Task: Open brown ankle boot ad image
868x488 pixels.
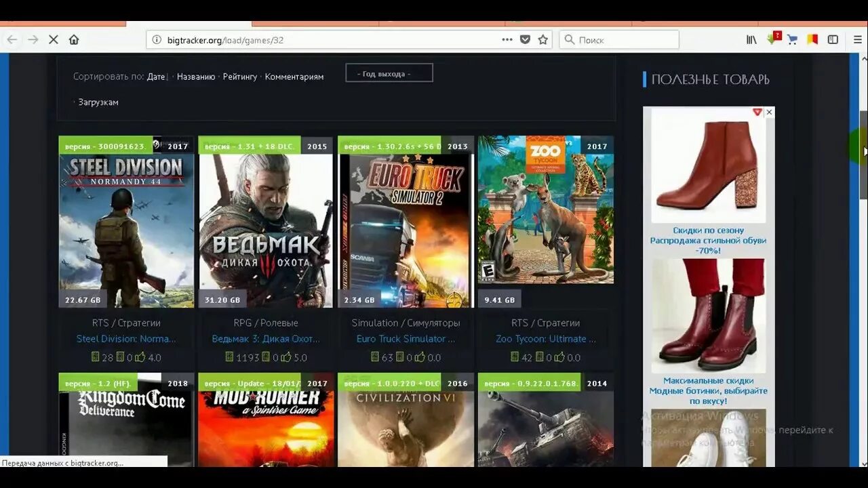Action: [x=709, y=166]
